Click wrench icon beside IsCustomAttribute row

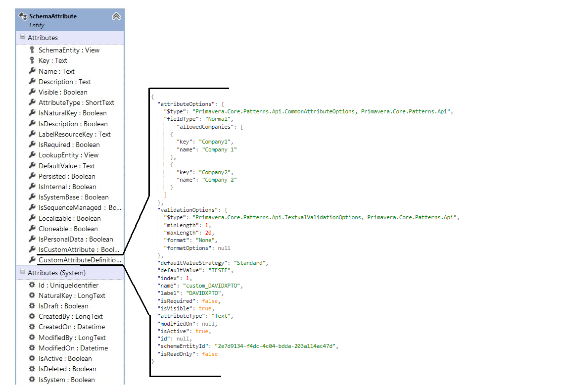pyautogui.click(x=32, y=249)
